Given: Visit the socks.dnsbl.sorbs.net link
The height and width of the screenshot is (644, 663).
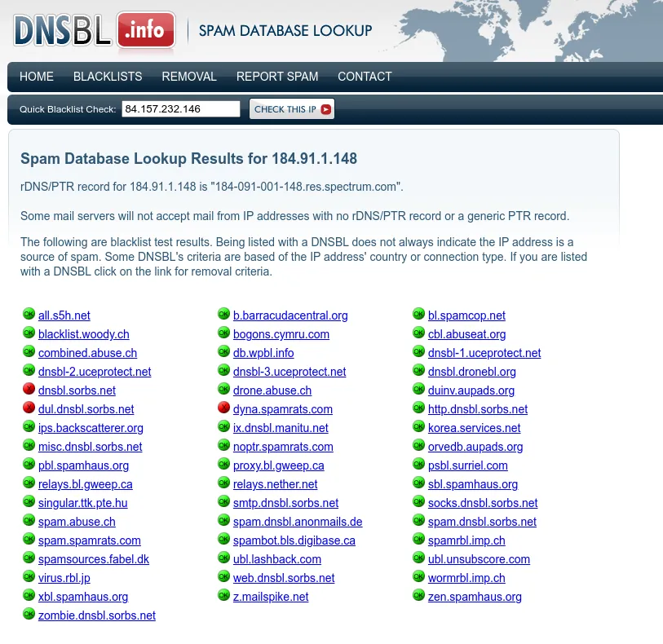Looking at the screenshot, I should [483, 503].
